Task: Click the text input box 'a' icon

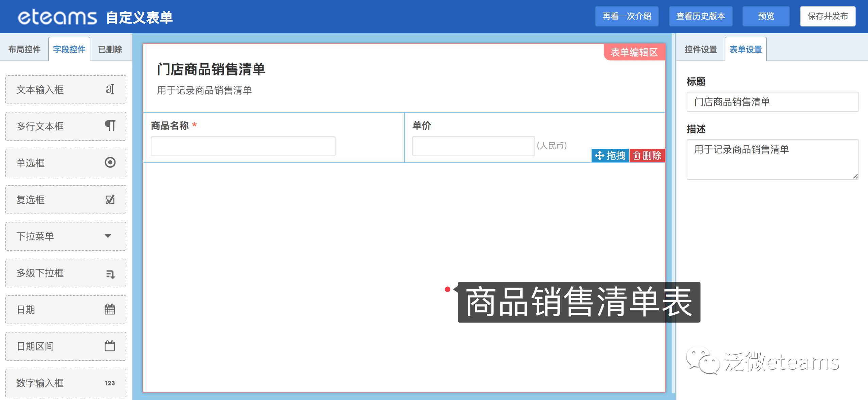Action: pos(110,89)
